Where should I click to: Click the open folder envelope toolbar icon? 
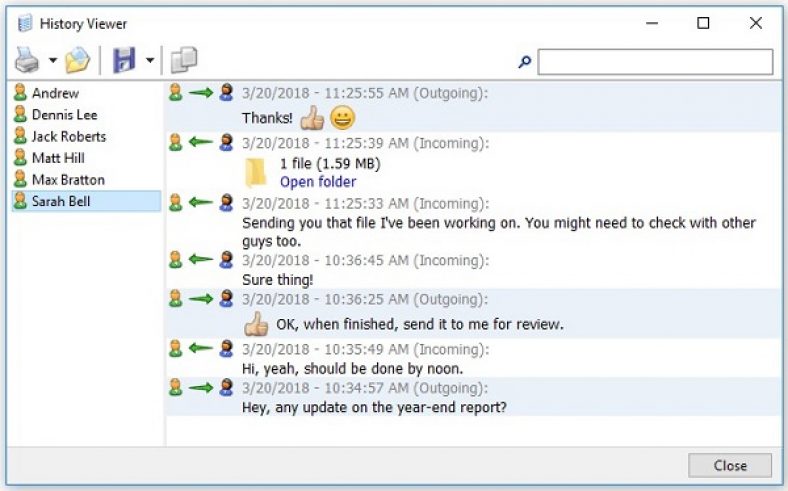click(77, 60)
